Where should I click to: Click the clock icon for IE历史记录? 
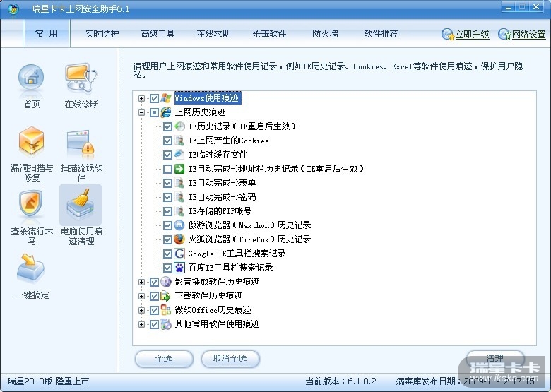[x=179, y=126]
